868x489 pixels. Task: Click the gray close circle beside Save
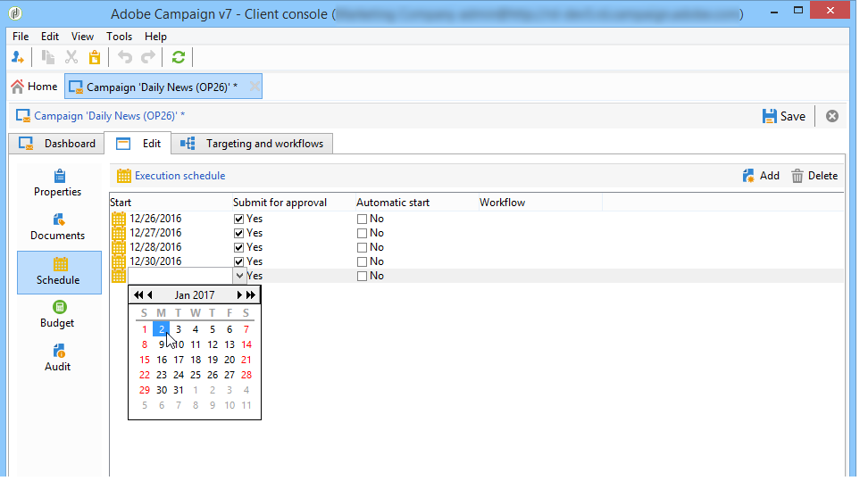coord(832,116)
